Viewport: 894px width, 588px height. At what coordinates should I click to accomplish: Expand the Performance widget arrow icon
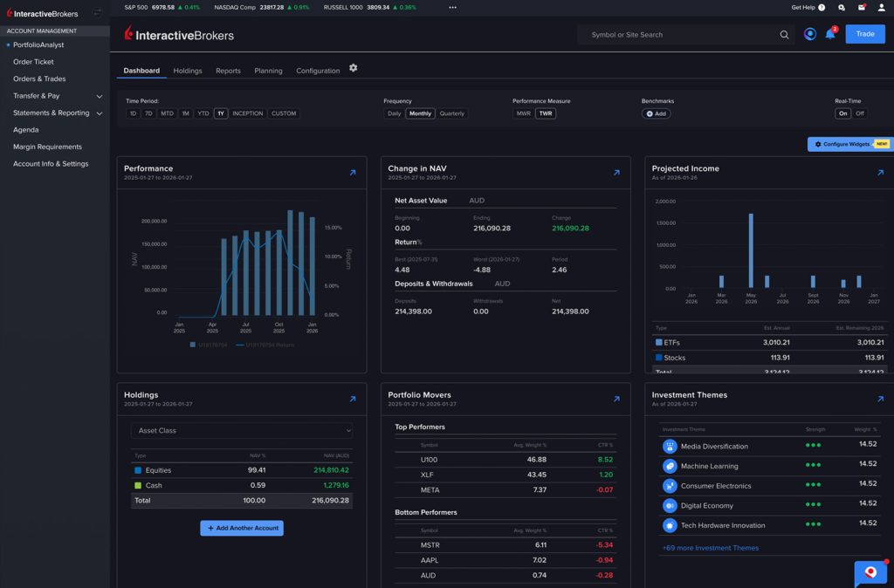[x=353, y=173]
